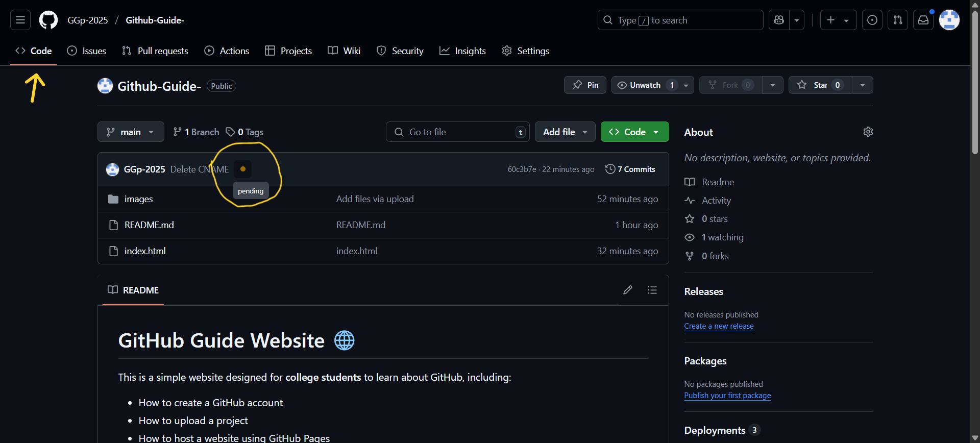980x443 pixels.
Task: Expand the Copilot dropdown arrow
Action: point(797,20)
